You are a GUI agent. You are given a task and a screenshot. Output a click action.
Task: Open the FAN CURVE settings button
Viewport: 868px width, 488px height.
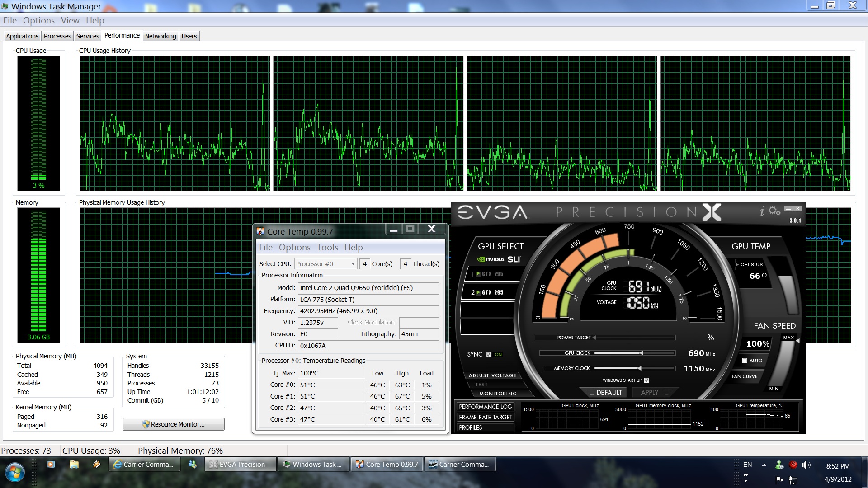(x=745, y=376)
